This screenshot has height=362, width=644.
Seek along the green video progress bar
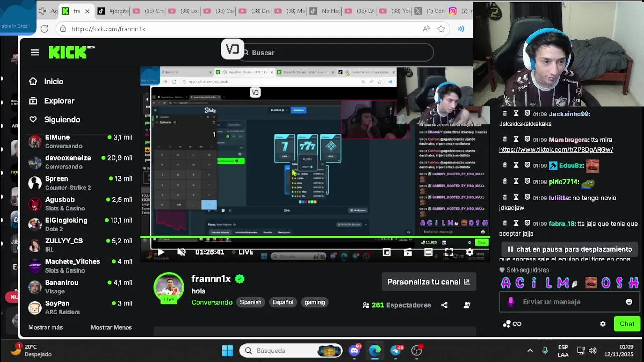[x=314, y=237]
